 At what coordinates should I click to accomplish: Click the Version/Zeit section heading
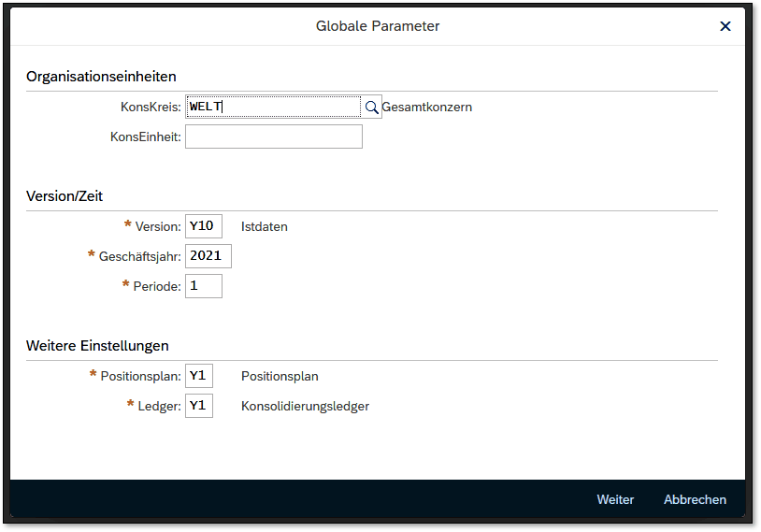click(65, 196)
